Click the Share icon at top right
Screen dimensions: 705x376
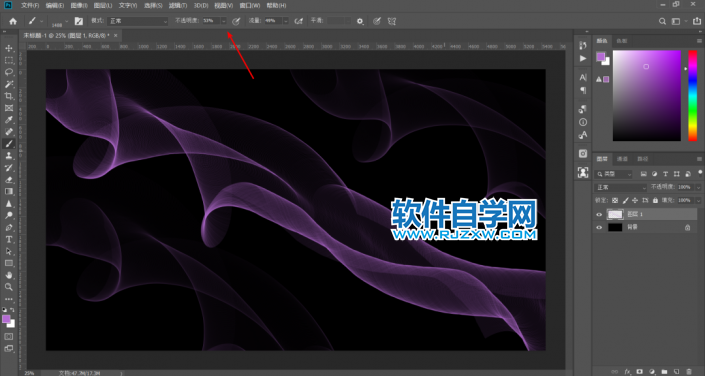[x=697, y=21]
